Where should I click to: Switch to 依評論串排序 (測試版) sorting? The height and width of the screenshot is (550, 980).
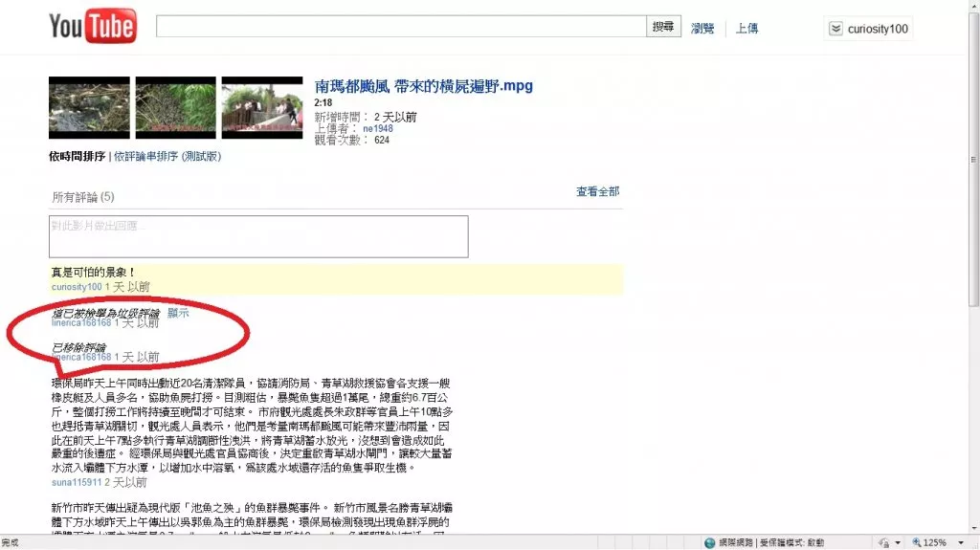167,156
